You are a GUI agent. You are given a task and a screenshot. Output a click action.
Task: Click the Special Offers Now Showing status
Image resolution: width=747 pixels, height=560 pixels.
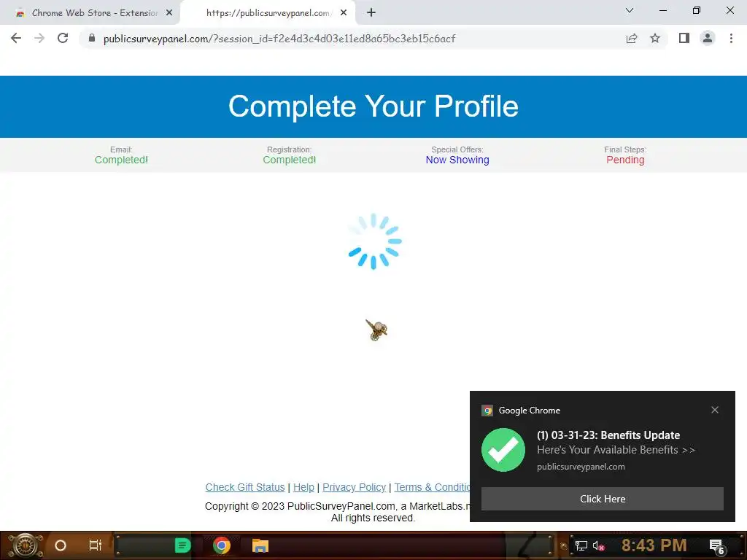pos(457,155)
